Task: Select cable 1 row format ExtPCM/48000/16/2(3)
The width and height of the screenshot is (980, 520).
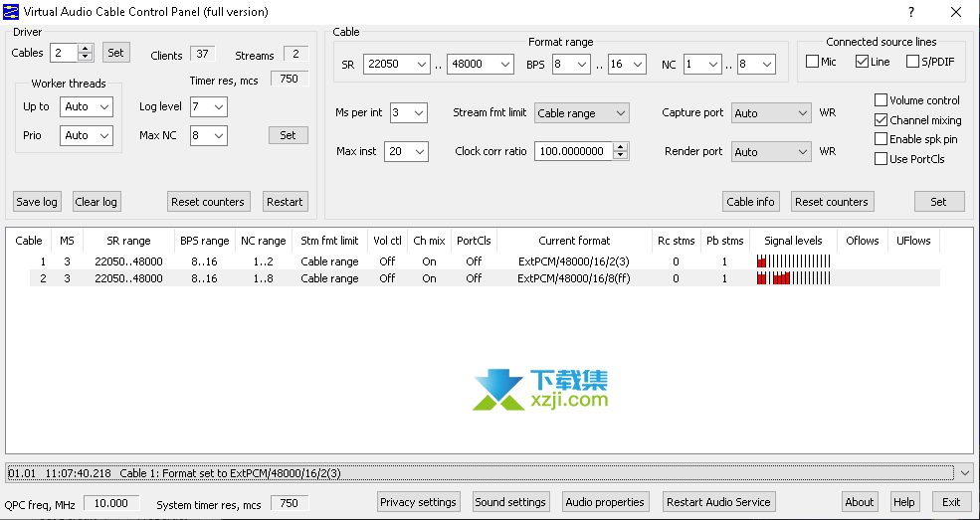Action: tap(574, 261)
